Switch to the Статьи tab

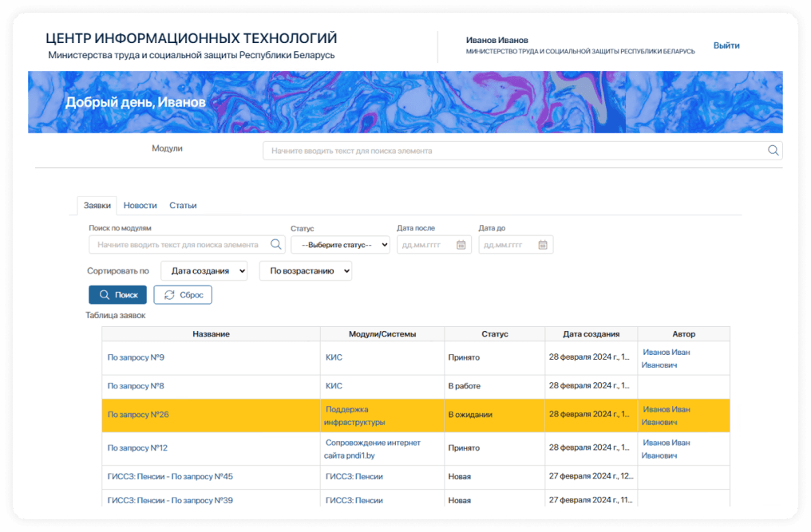tap(183, 205)
